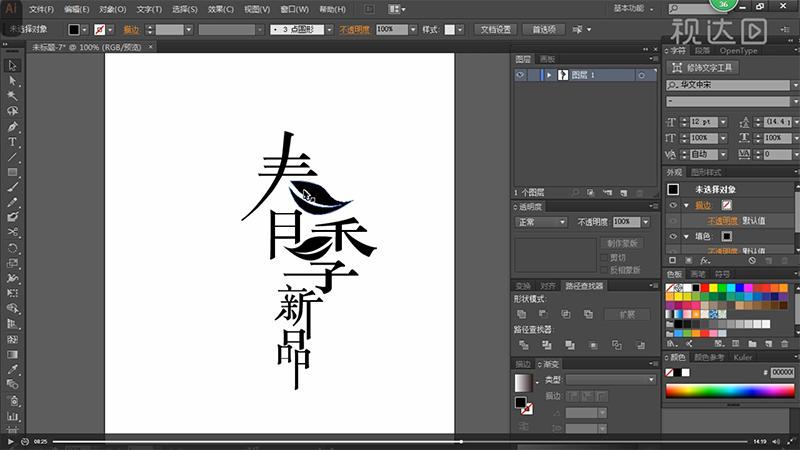The width and height of the screenshot is (800, 450).
Task: Click the Unite shape mode icon
Action: coord(521,314)
